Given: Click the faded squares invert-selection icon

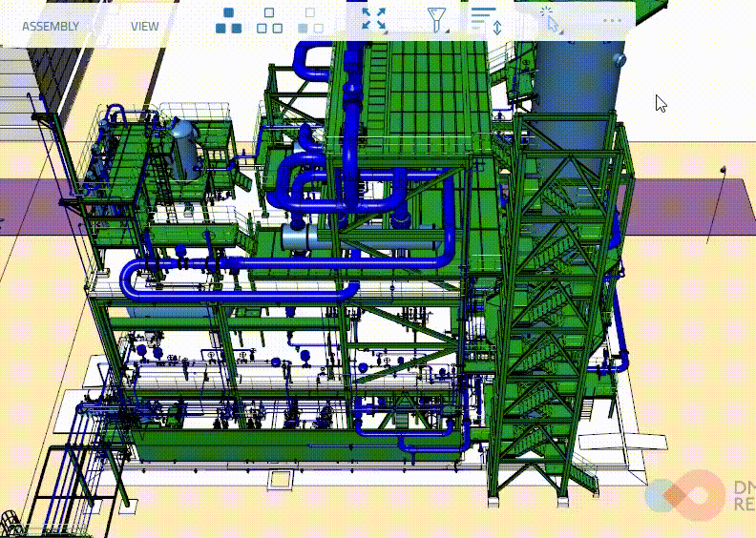Looking at the screenshot, I should click(x=308, y=20).
